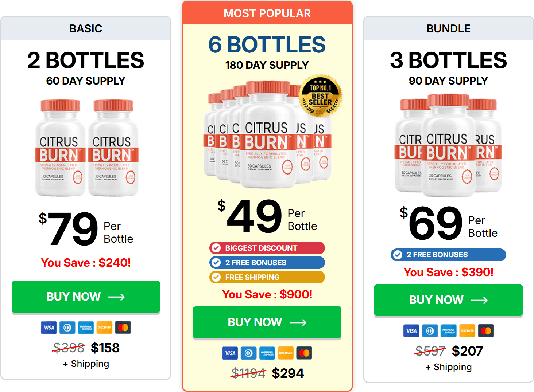Viewport: 534px width, 392px height.
Task: Select the Discover icon under the 3 Bottles offer
Action: [x=467, y=331]
